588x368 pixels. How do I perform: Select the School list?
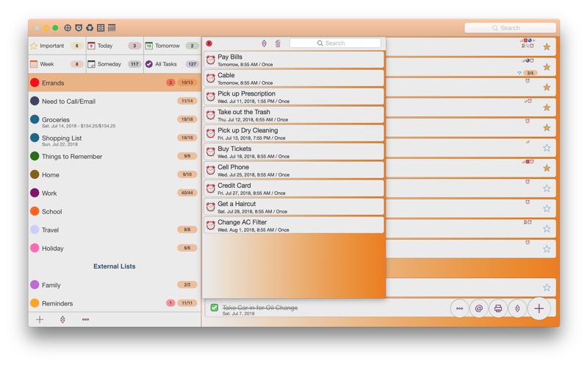(115, 211)
